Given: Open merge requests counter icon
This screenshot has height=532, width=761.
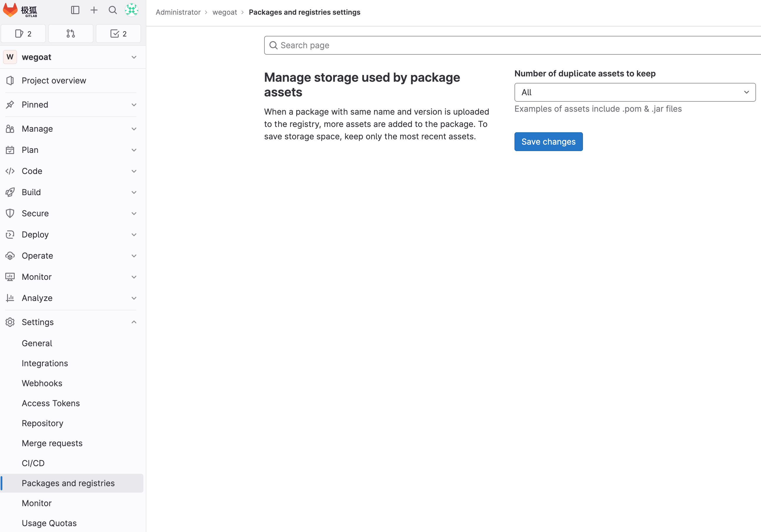Looking at the screenshot, I should pos(71,34).
